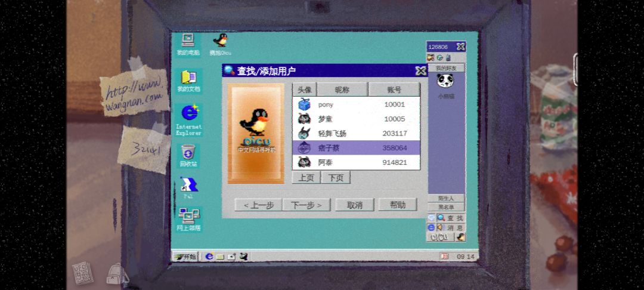Go to next page with 下页
The width and height of the screenshot is (644, 290).
(x=336, y=177)
